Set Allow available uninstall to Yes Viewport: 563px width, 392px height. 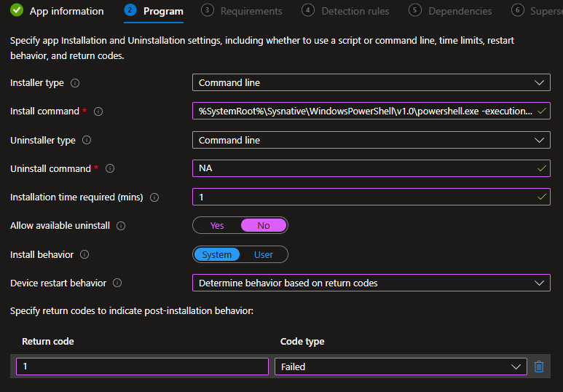pyautogui.click(x=217, y=226)
